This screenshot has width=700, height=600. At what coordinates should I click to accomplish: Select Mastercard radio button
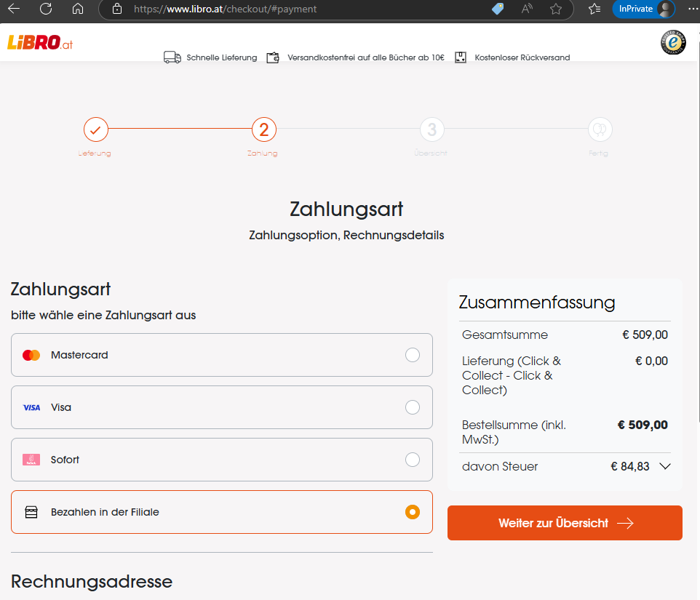(x=413, y=355)
